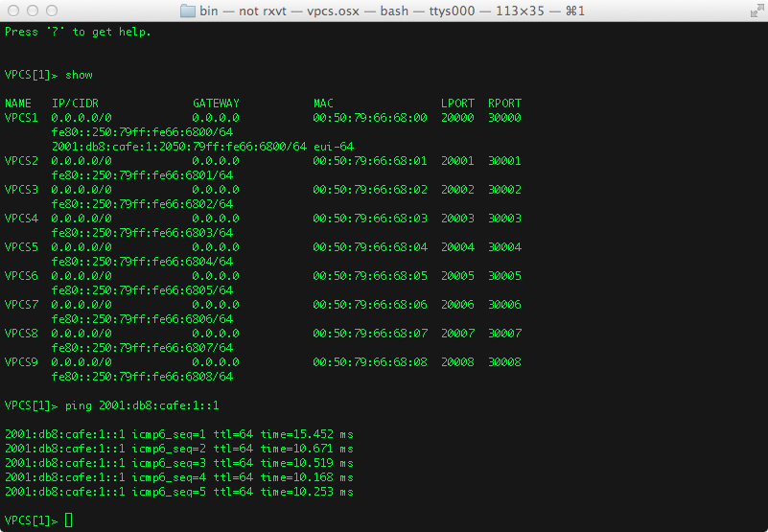Click LPORT value 20006

(457, 305)
